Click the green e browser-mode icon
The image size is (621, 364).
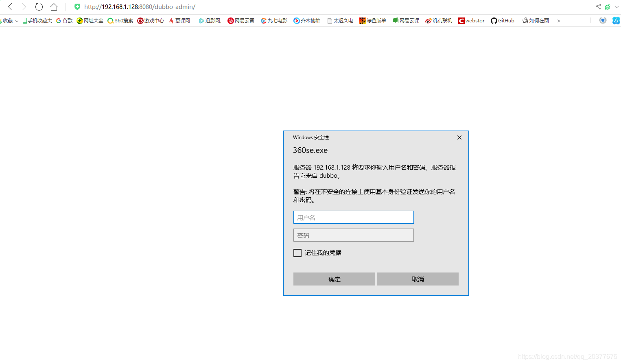[x=607, y=7]
